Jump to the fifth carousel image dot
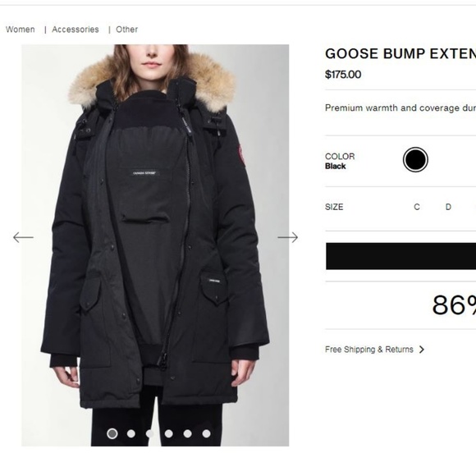This screenshot has width=476, height=476. coord(188,433)
